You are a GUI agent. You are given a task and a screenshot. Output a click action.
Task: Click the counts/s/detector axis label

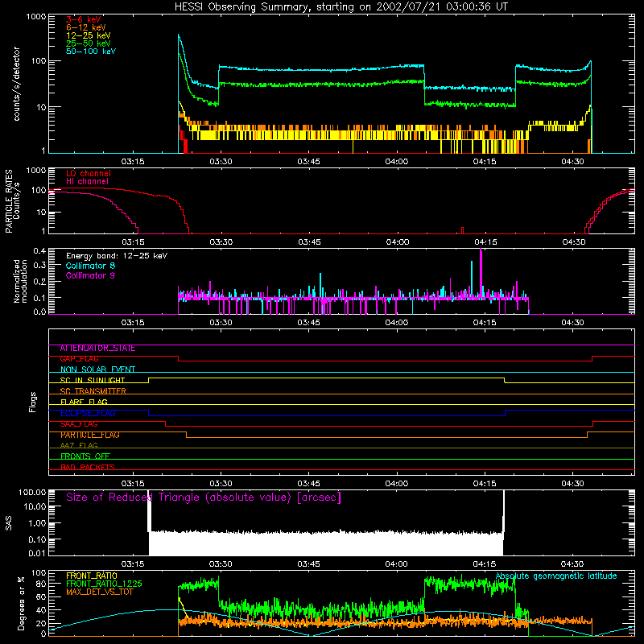[17, 84]
